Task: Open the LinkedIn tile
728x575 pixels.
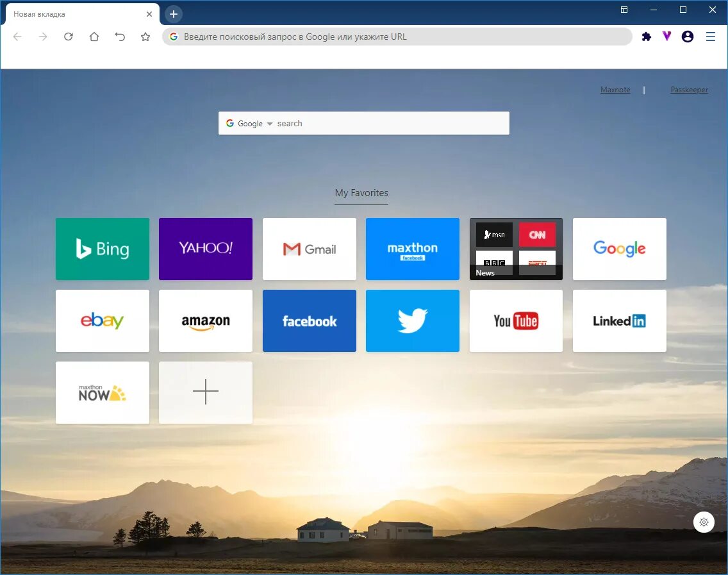Action: [x=619, y=321]
